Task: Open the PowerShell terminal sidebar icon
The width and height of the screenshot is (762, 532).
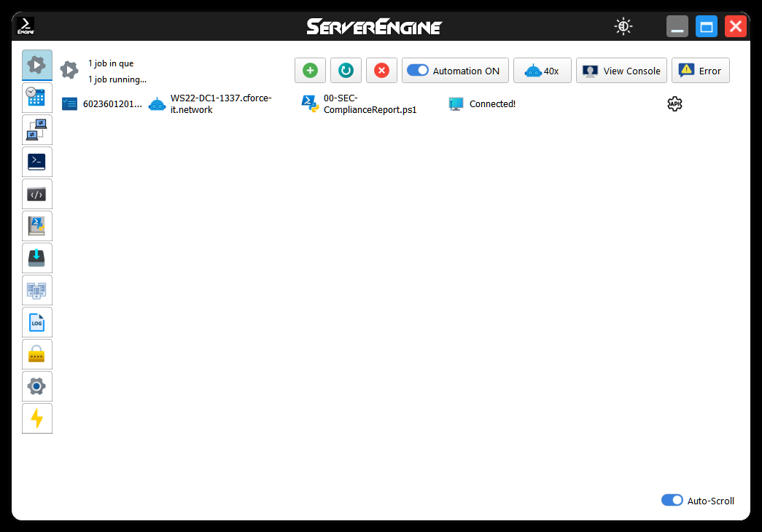Action: pos(36,161)
